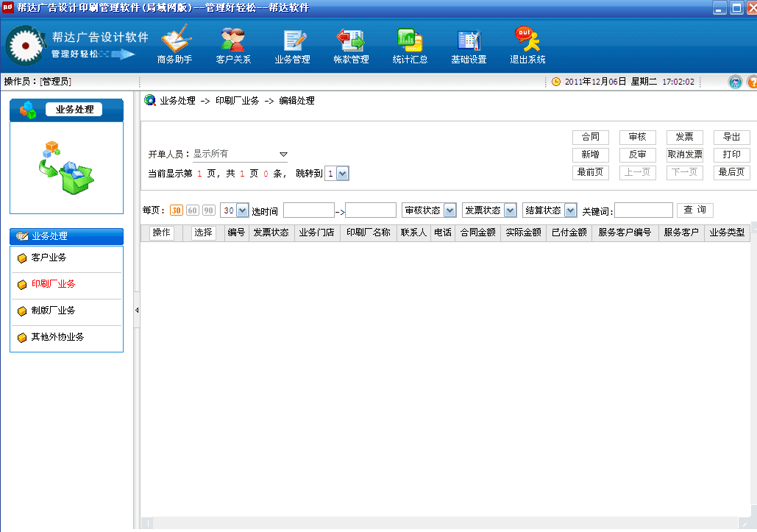Open the 商务助手 toolbar icon

pos(175,45)
